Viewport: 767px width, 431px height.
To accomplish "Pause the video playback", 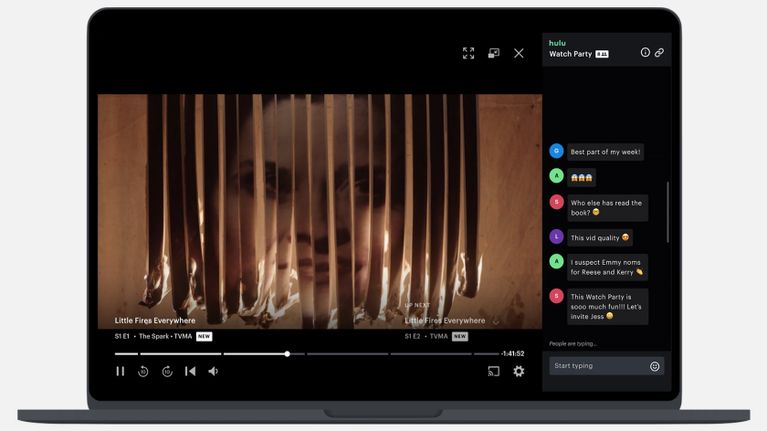I will (x=120, y=371).
